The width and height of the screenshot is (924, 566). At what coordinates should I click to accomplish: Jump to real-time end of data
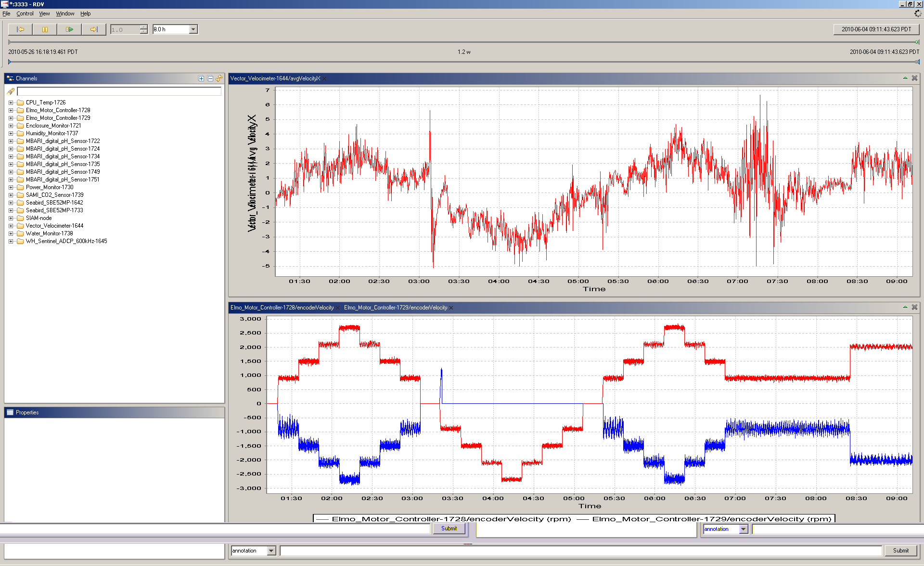pyautogui.click(x=94, y=29)
